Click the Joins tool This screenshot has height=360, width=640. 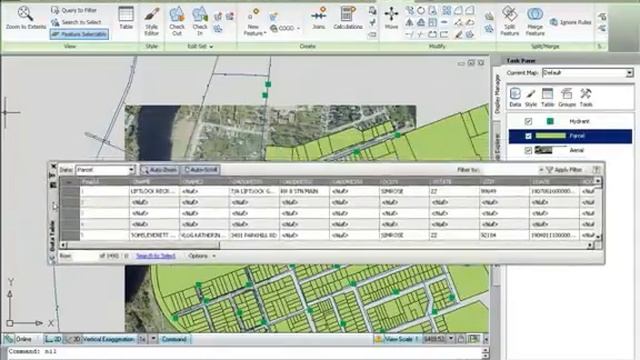[x=319, y=18]
